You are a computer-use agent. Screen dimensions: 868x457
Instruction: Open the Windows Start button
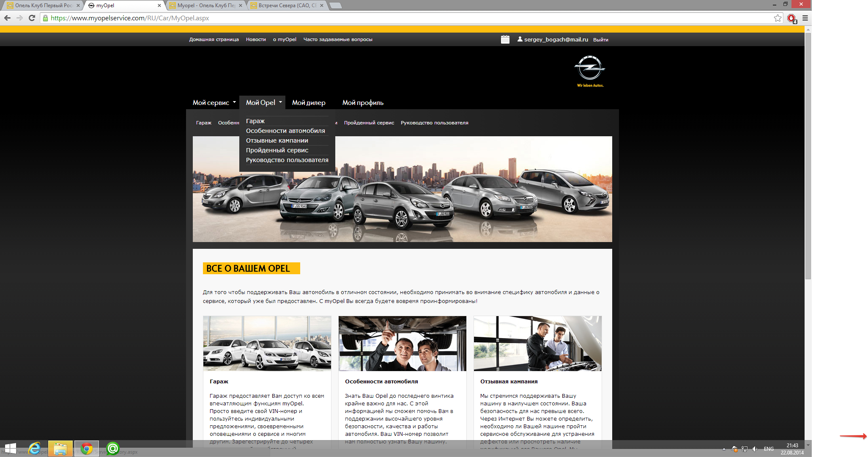point(11,449)
